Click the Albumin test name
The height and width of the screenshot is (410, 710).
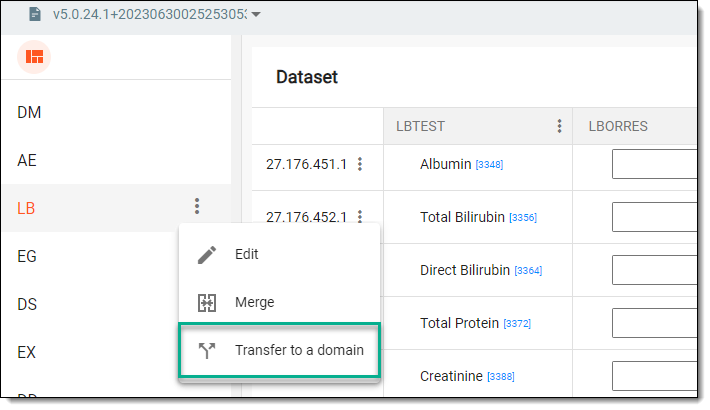(x=446, y=164)
